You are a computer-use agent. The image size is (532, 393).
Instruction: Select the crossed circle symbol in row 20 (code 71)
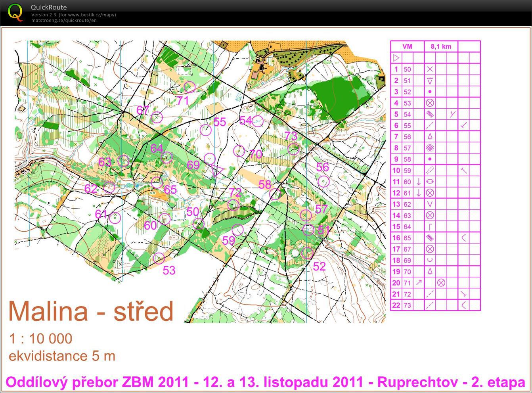tap(441, 283)
